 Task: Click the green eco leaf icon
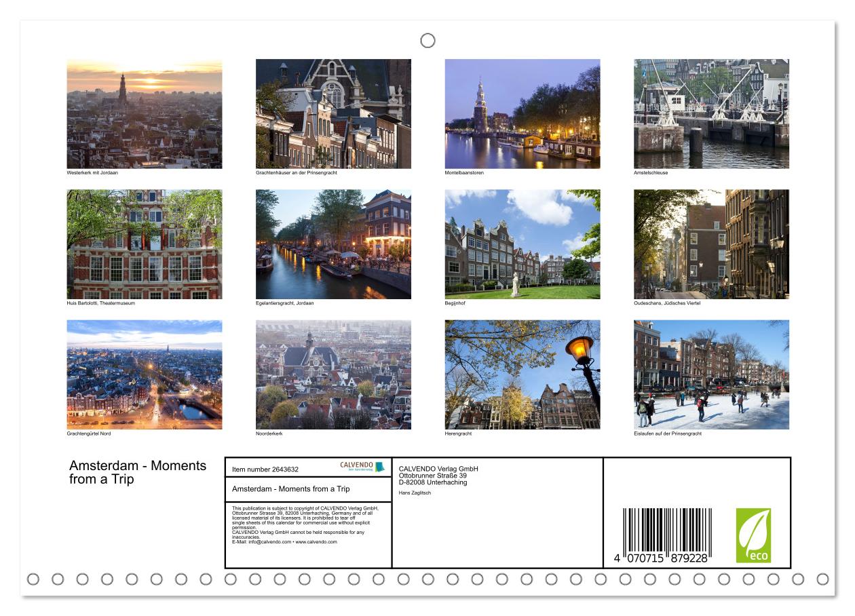[753, 535]
